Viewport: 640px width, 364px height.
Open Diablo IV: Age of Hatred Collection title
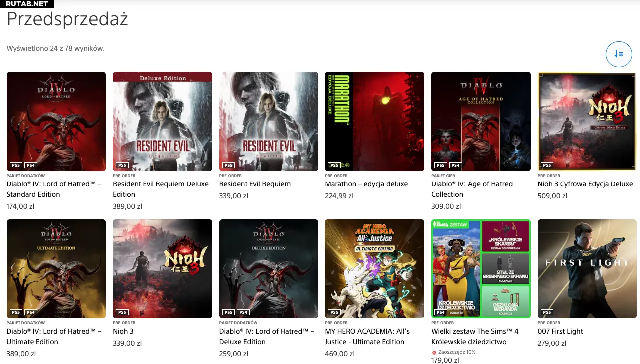(472, 189)
